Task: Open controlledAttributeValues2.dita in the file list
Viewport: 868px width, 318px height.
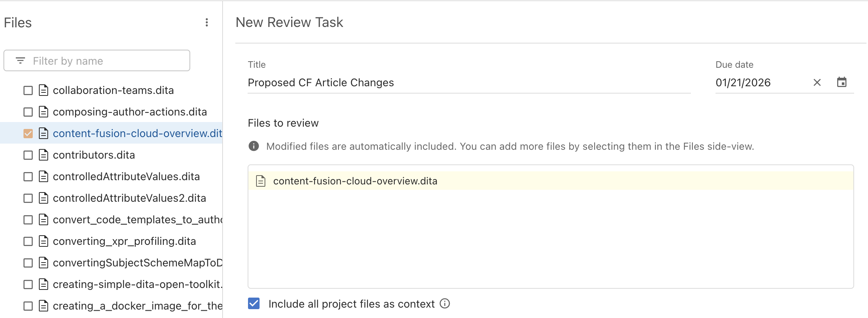Action: pyautogui.click(x=129, y=198)
